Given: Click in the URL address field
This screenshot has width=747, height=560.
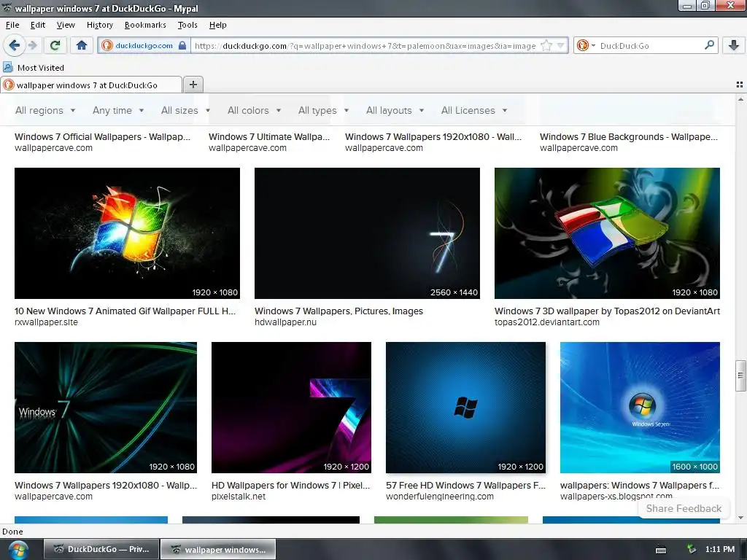Looking at the screenshot, I should tap(365, 46).
